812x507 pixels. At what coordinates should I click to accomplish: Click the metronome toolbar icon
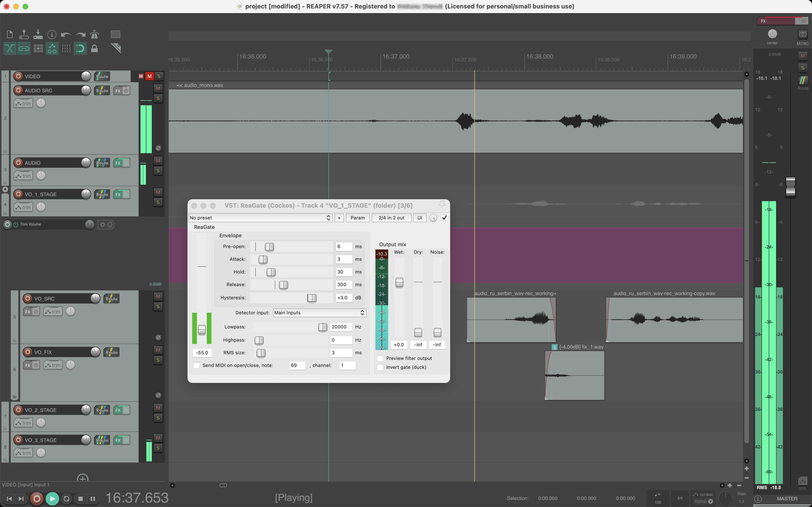pyautogui.click(x=94, y=34)
